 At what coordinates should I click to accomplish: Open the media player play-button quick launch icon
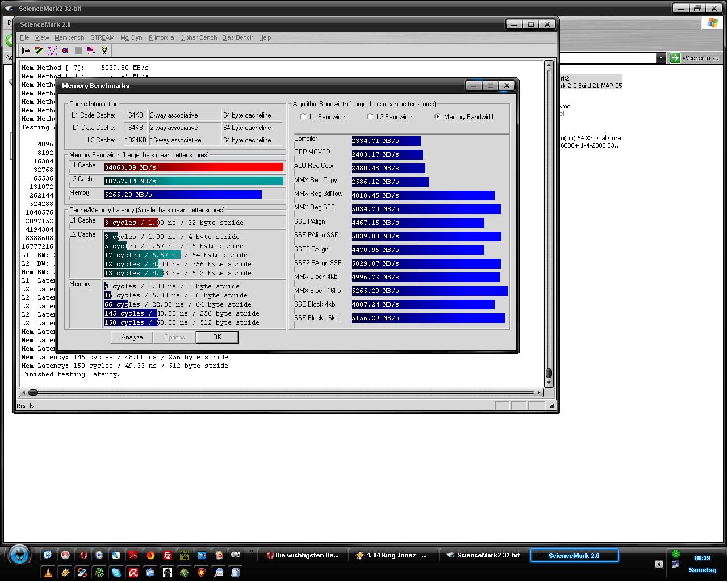(x=99, y=555)
